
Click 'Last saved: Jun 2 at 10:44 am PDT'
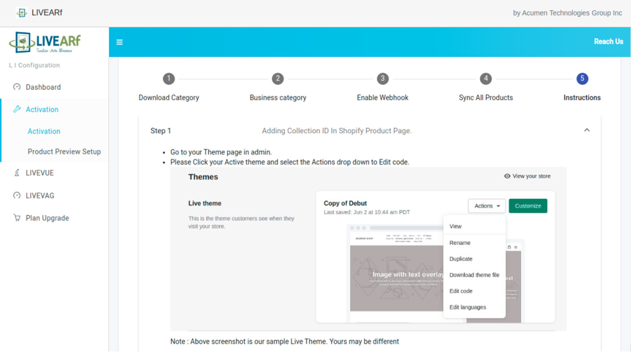click(x=367, y=212)
